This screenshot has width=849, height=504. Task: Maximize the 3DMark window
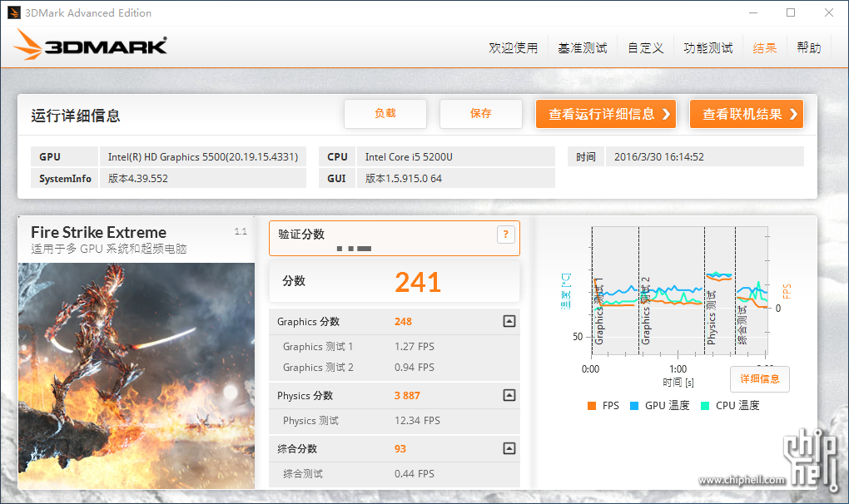tap(791, 12)
